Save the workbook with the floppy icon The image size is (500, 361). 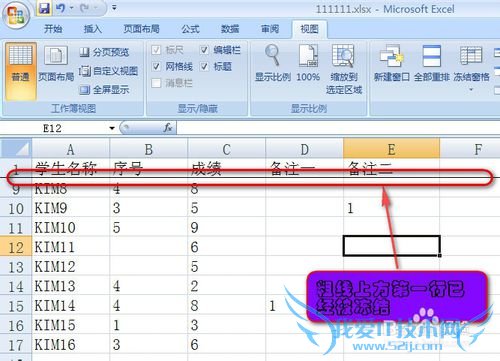click(x=44, y=8)
